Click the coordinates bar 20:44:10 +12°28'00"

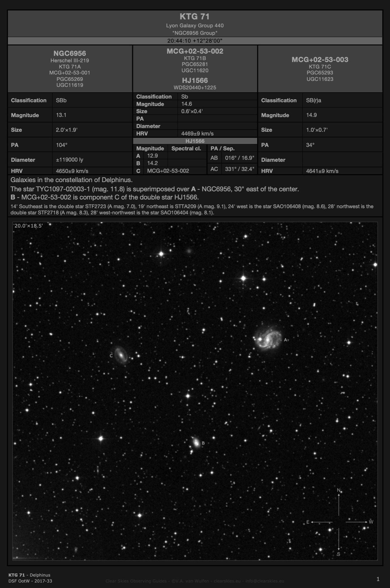195,41
